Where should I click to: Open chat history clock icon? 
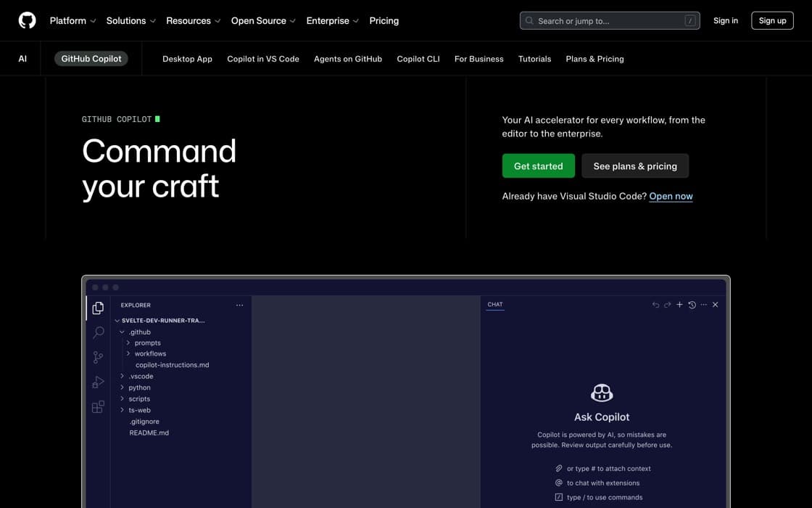(692, 305)
